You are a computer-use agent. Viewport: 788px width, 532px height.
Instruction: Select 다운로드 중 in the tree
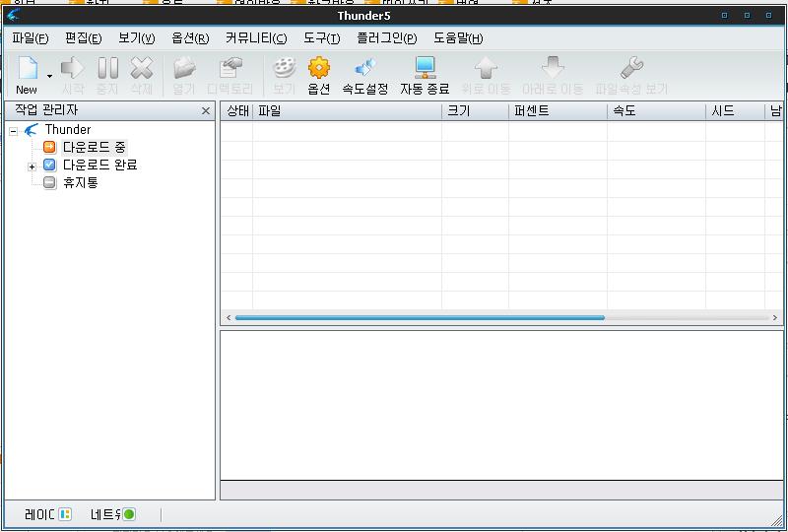coord(94,148)
